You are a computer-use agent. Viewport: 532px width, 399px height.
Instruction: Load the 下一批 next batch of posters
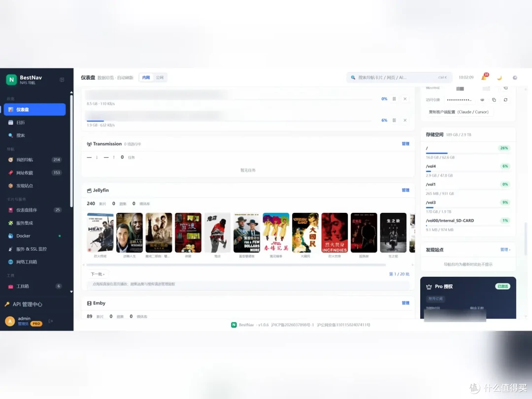pos(98,274)
